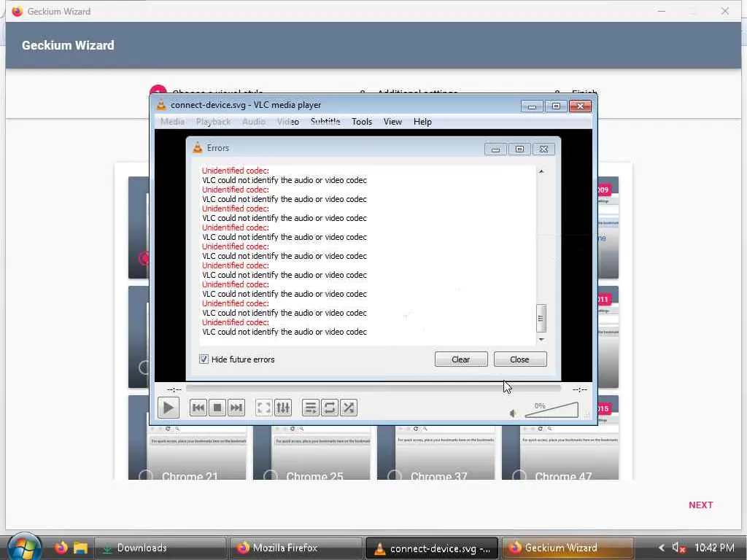Toggle the VLC playlist view
The height and width of the screenshot is (560, 747).
coord(311,408)
